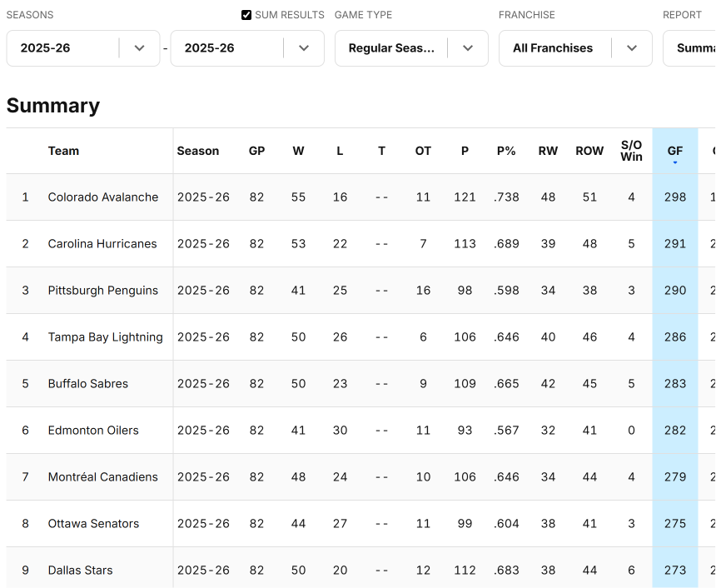Select Buffalo's GF value 283
The height and width of the screenshot is (588, 716).
[675, 383]
